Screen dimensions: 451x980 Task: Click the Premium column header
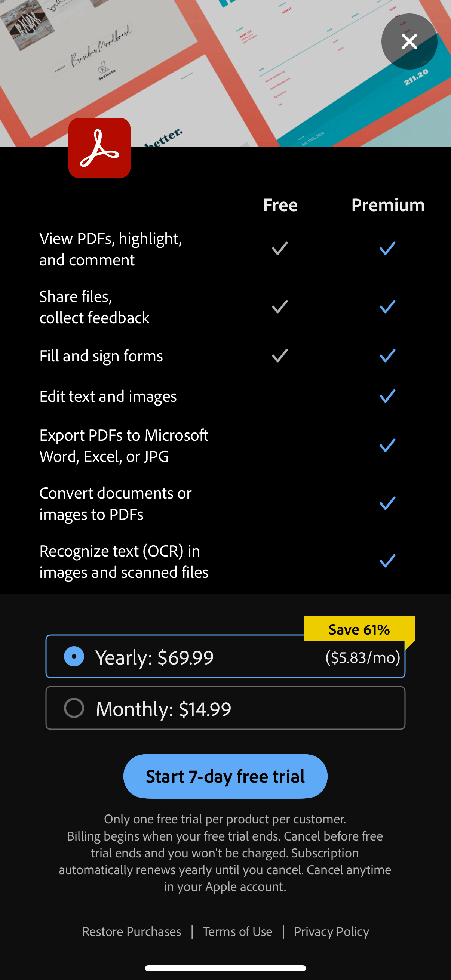pyautogui.click(x=388, y=205)
